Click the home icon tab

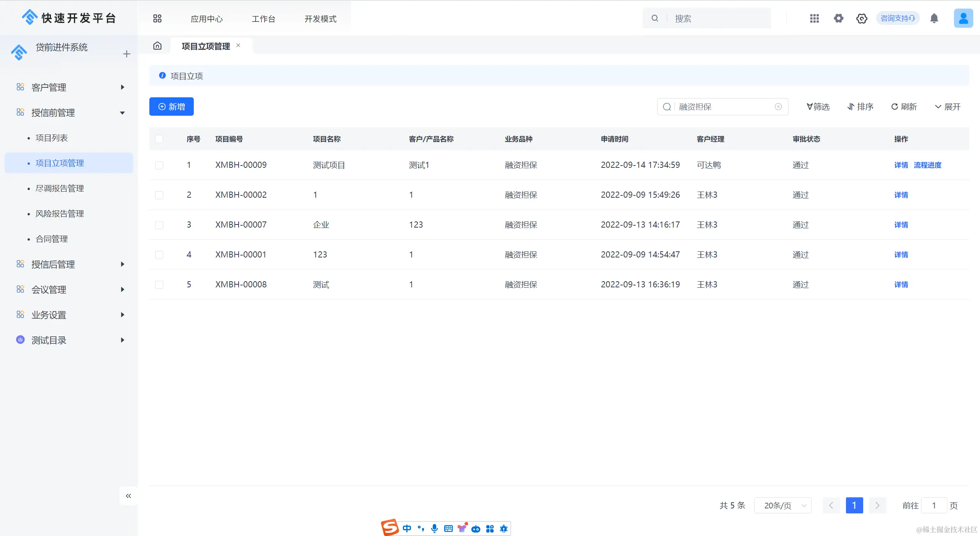tap(157, 46)
